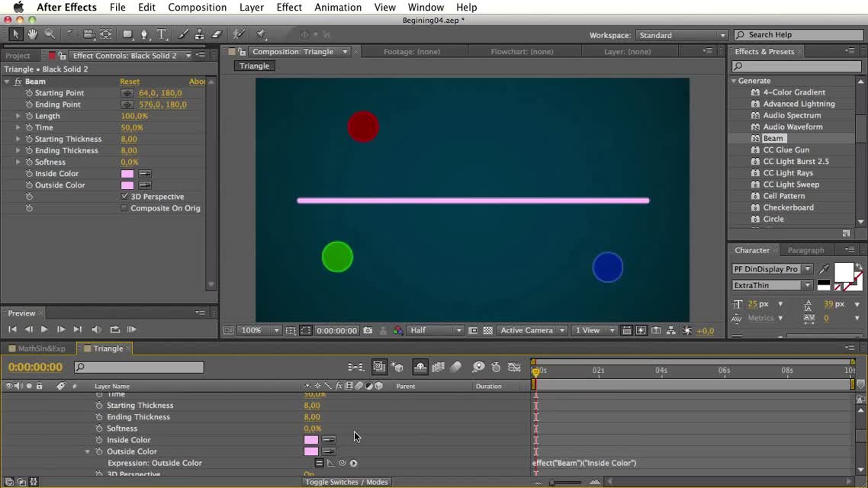The height and width of the screenshot is (488, 868).
Task: Click Inside Color eyedropper in Effect Controls
Action: [145, 174]
